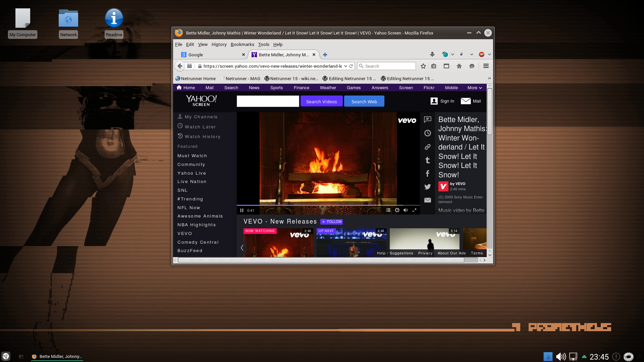644x362 pixels.
Task: Enter fullscreen mode in the player
Action: coord(414,210)
